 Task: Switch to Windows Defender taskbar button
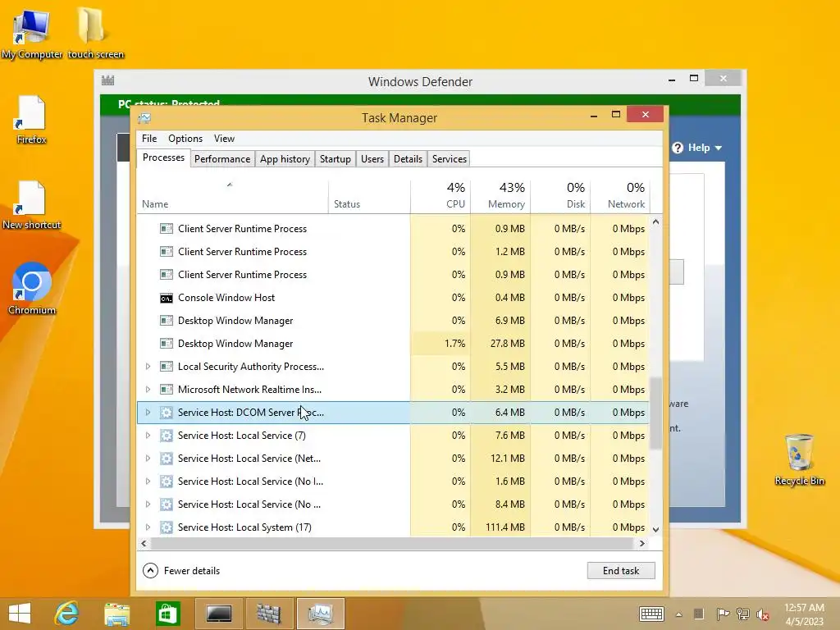click(269, 614)
